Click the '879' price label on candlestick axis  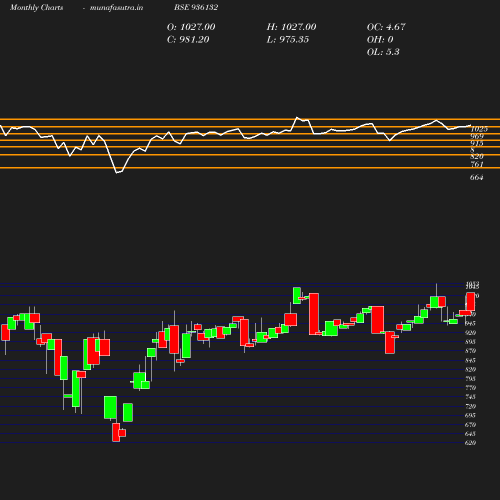470,351
